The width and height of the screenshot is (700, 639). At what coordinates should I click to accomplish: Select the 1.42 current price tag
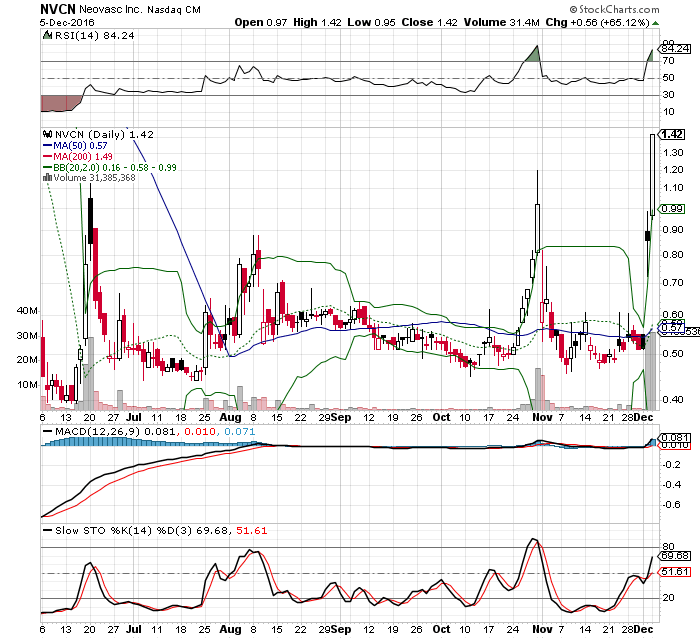coord(672,134)
